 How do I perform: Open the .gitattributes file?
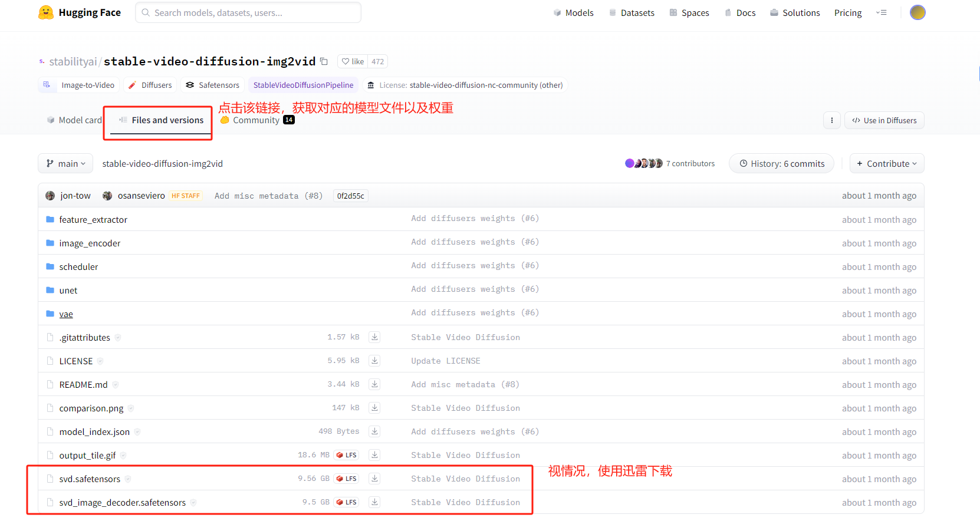84,337
